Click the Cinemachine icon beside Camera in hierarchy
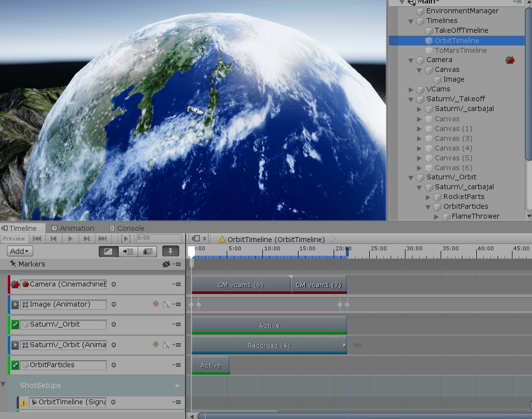The width and height of the screenshot is (532, 419). [510, 60]
